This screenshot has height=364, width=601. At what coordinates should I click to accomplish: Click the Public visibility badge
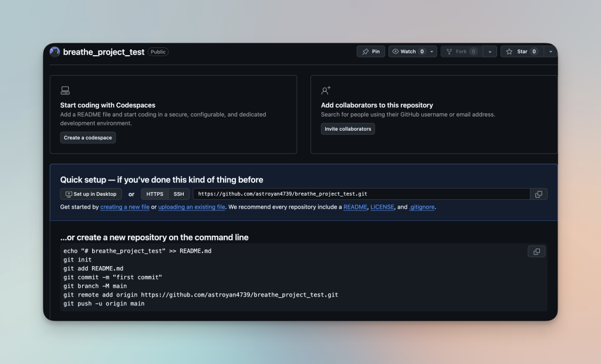click(158, 52)
